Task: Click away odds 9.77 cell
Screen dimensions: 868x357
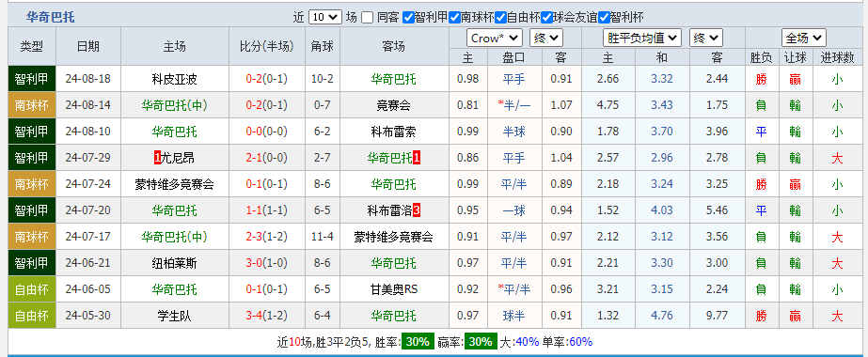Action: pos(717,316)
